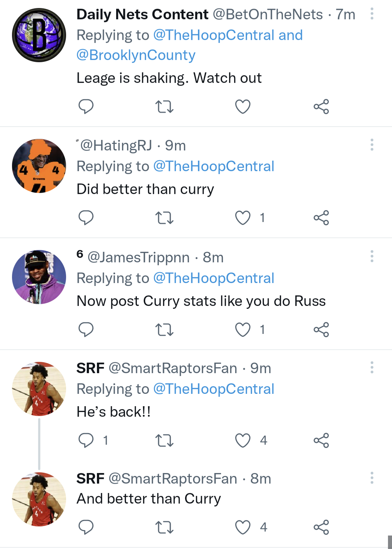Reply to @HatingRJ's tweet
This screenshot has width=392, height=549.
tap(86, 218)
